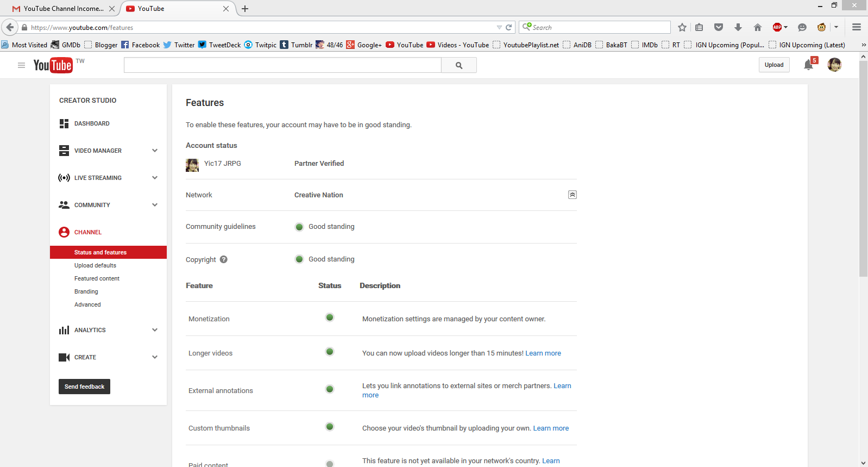Close the active YouTube tab

(226, 9)
